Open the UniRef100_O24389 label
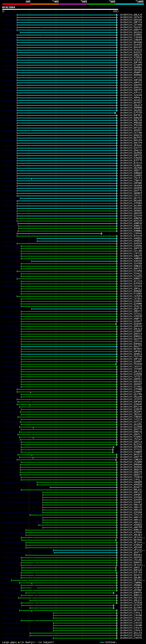Screen dimensions: 146x644 (x=131, y=263)
